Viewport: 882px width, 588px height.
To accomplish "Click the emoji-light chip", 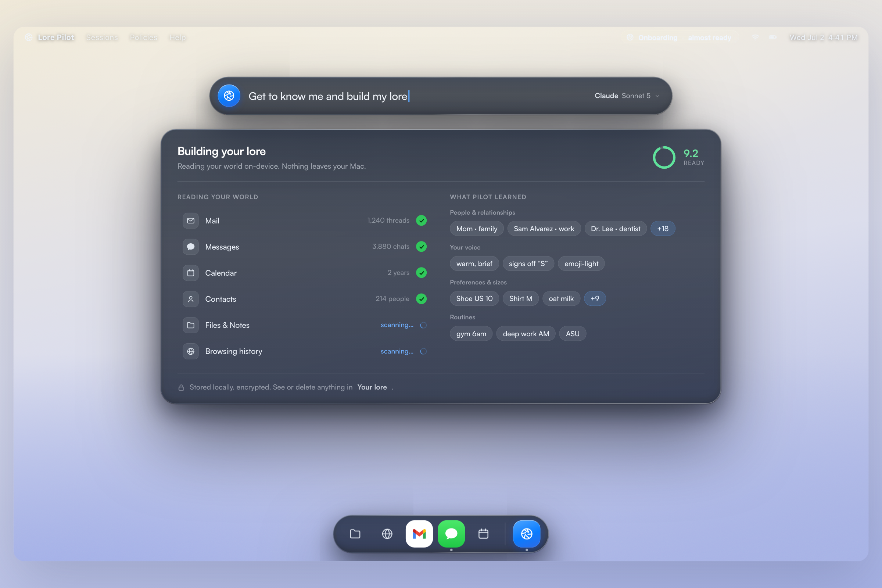I will coord(581,263).
